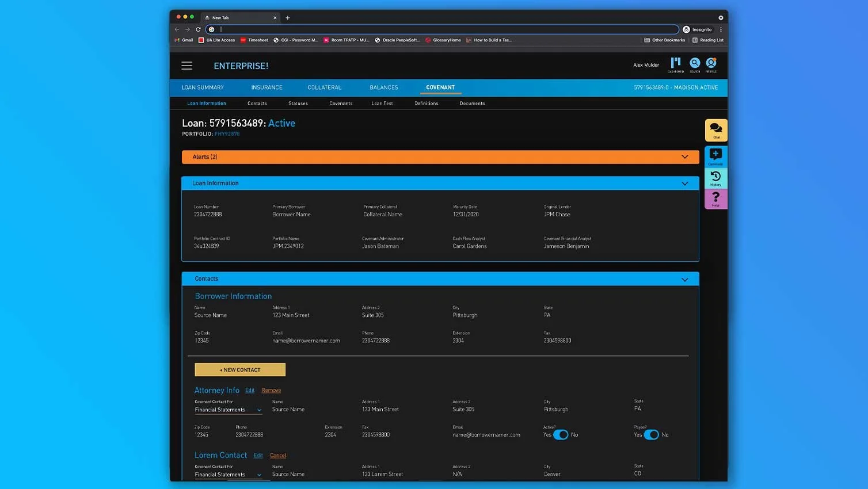868x489 pixels.
Task: Click Cancel link next to Lorem Contact
Action: click(278, 456)
